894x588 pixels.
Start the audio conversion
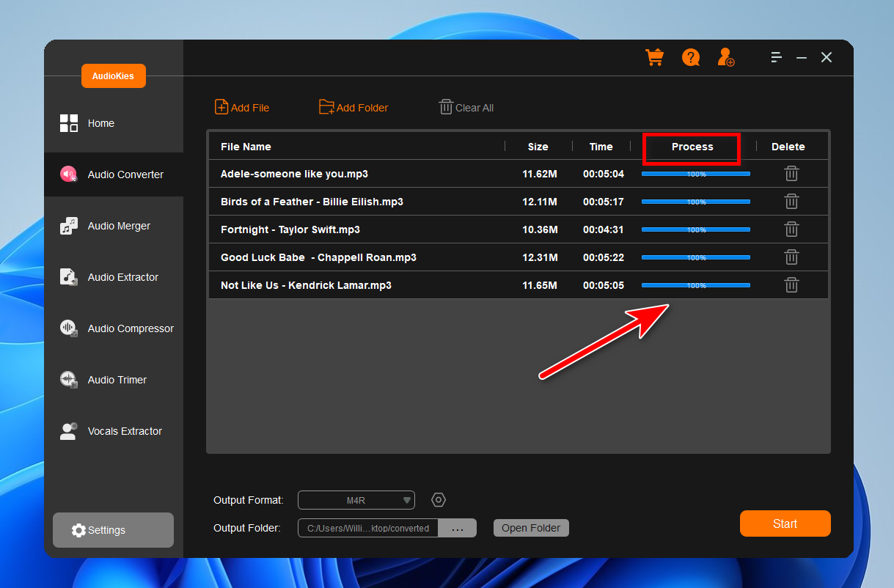click(785, 523)
